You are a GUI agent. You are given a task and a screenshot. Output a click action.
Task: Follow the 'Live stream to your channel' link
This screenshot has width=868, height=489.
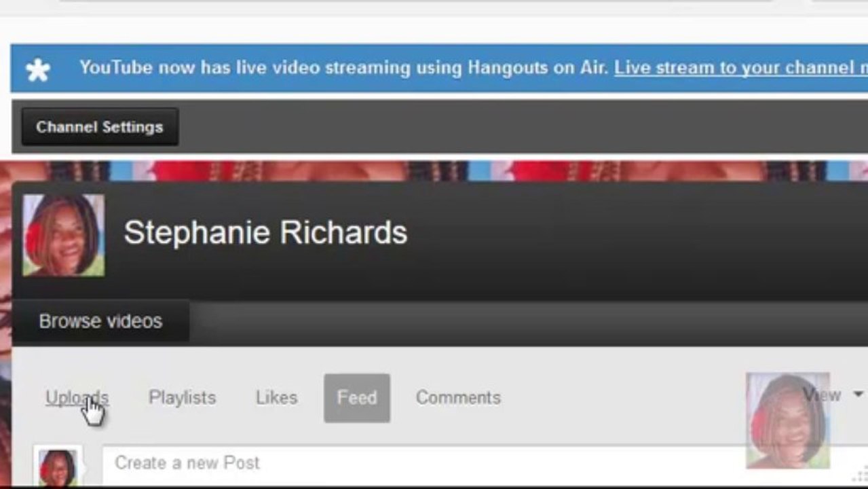coord(741,68)
